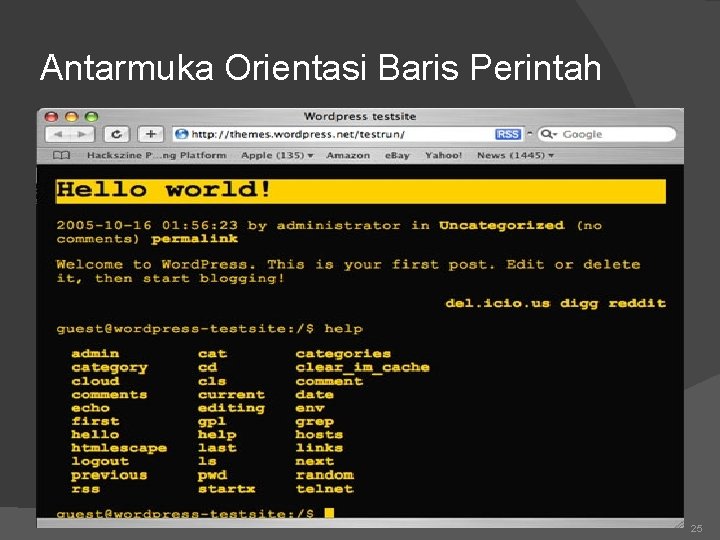Minimize the window with the yellow button

coord(71,117)
